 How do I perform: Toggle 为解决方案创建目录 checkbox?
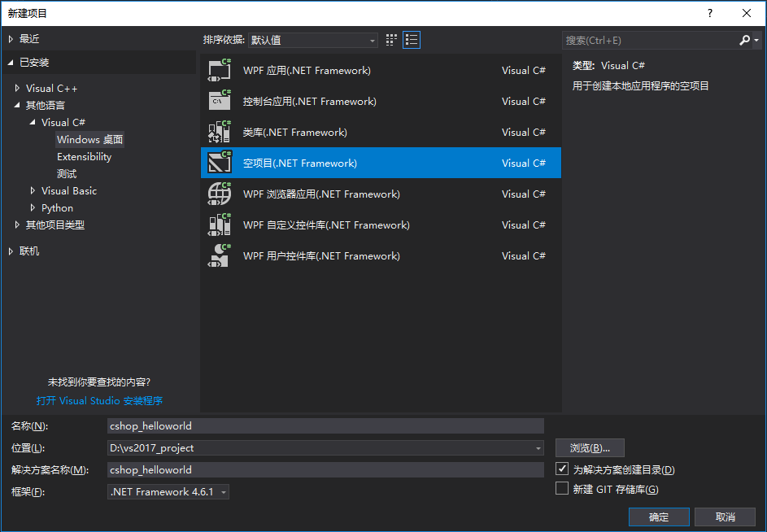(562, 469)
